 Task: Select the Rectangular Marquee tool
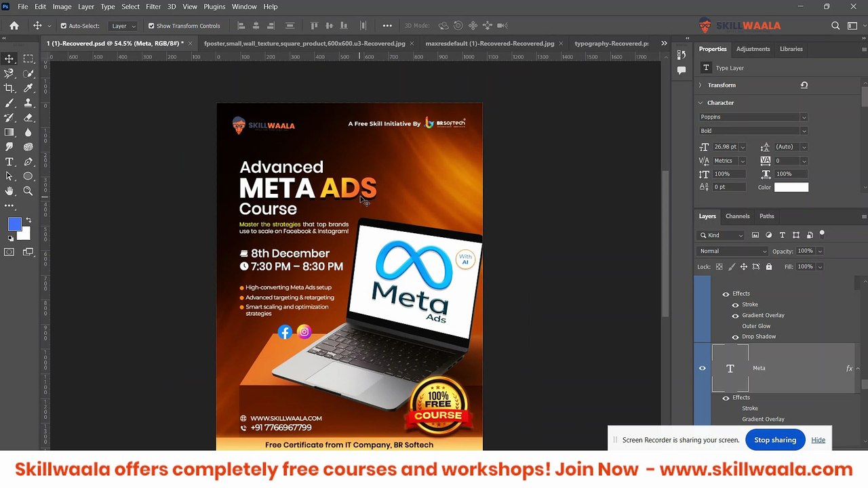pyautogui.click(x=28, y=59)
